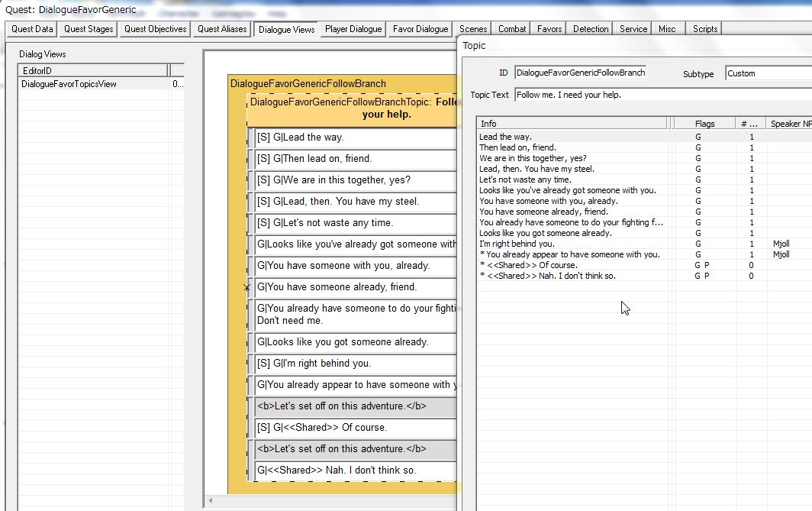This screenshot has height=511, width=812.
Task: Select 'Then lead on, friend.' info row
Action: [644, 147]
